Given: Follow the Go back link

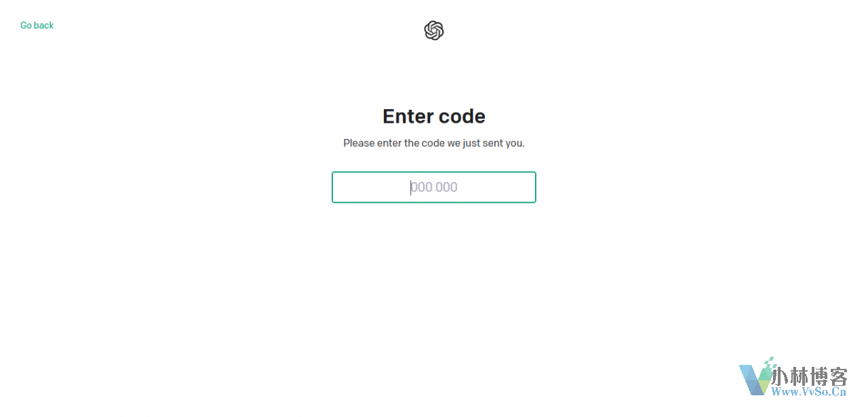Looking at the screenshot, I should [37, 25].
